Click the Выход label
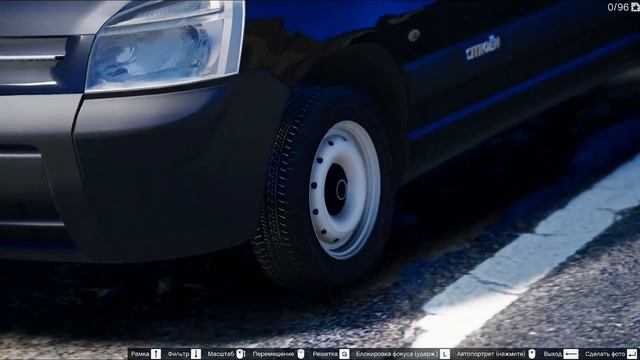This screenshot has width=640, height=360. (x=553, y=354)
